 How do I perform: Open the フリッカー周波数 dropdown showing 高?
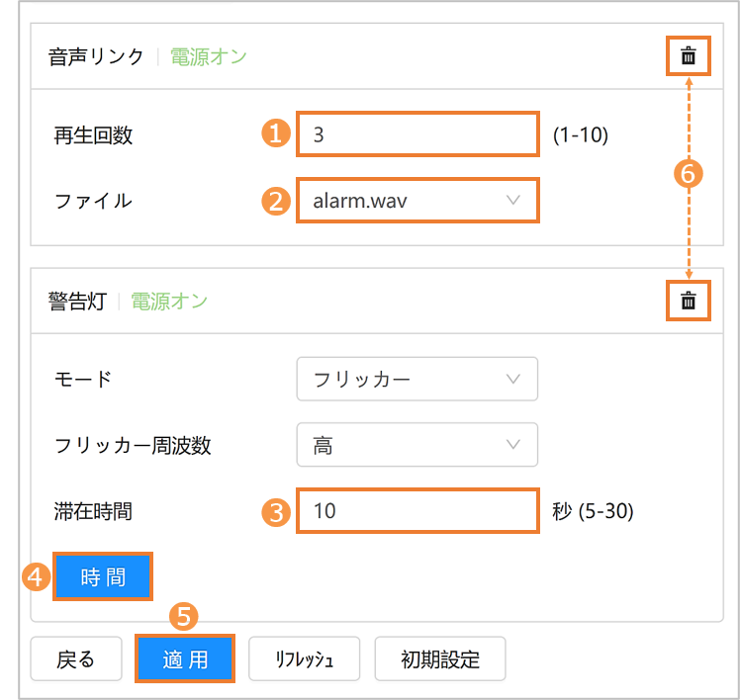point(417,445)
